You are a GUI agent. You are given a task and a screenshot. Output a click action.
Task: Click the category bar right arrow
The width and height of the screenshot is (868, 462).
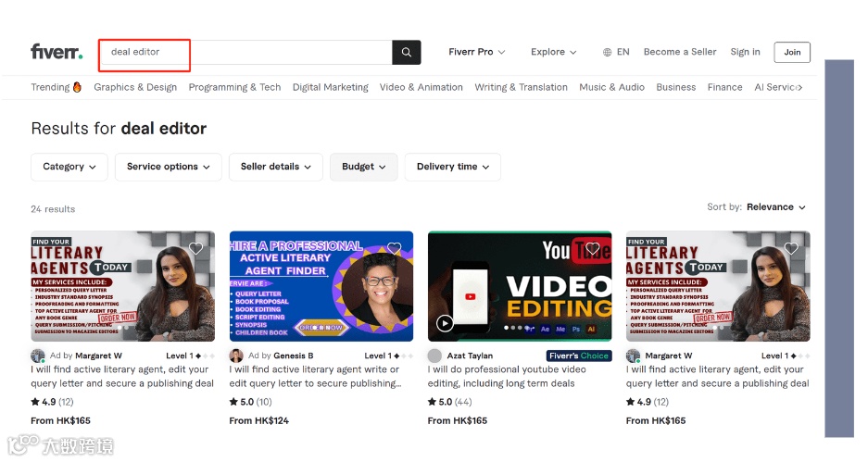(x=799, y=87)
